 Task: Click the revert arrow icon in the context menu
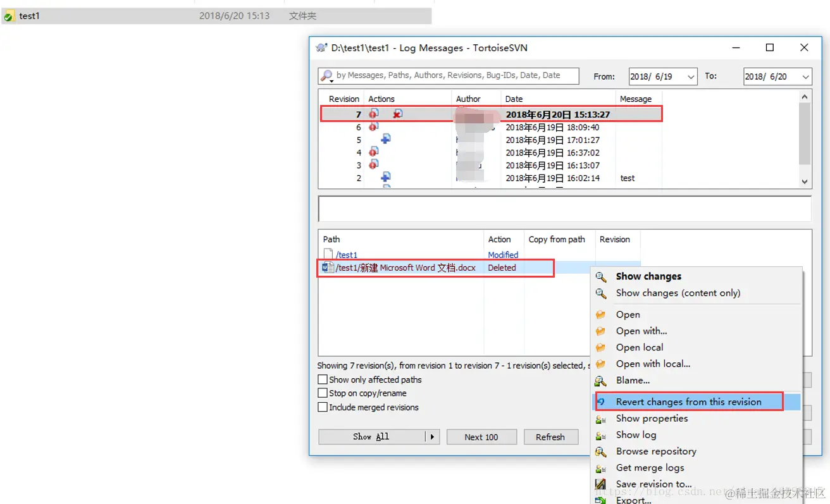pyautogui.click(x=601, y=402)
